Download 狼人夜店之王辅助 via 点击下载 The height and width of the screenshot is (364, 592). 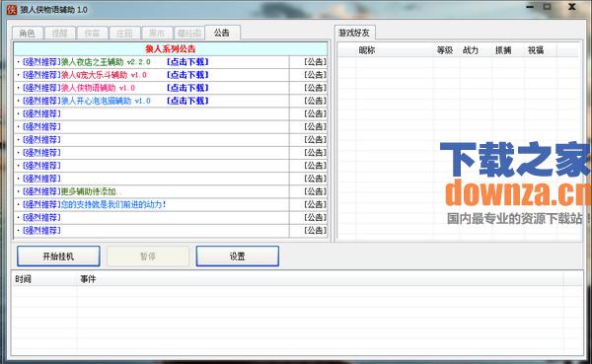pyautogui.click(x=187, y=62)
